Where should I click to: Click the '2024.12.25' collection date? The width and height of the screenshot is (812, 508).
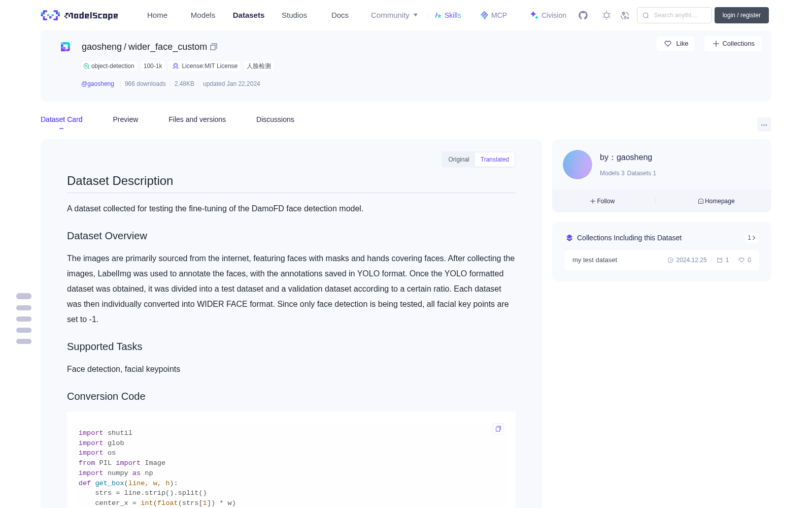pos(691,260)
